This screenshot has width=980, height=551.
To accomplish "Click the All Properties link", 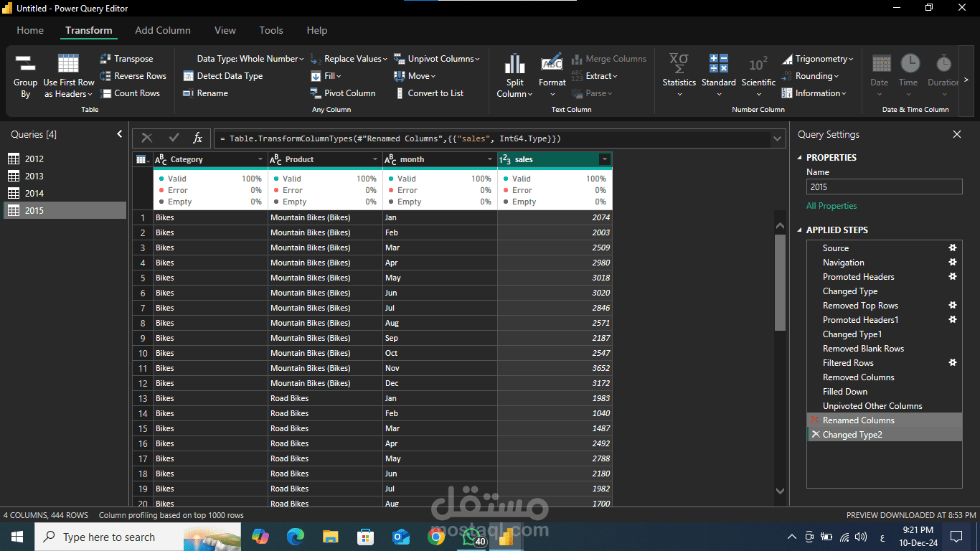I will (831, 206).
